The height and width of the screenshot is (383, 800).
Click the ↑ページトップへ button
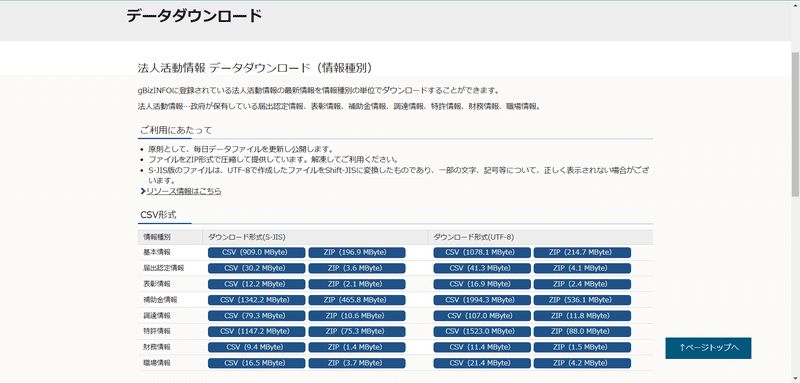(708, 348)
